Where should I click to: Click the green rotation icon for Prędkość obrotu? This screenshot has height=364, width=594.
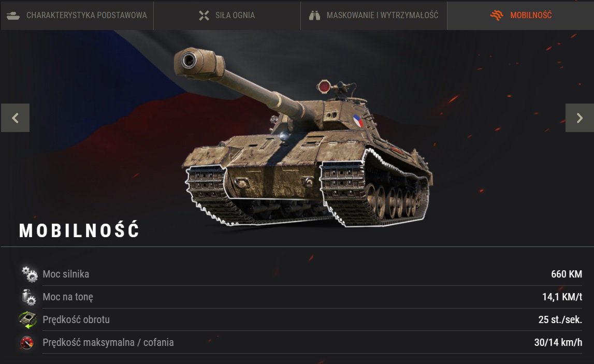coord(27,319)
